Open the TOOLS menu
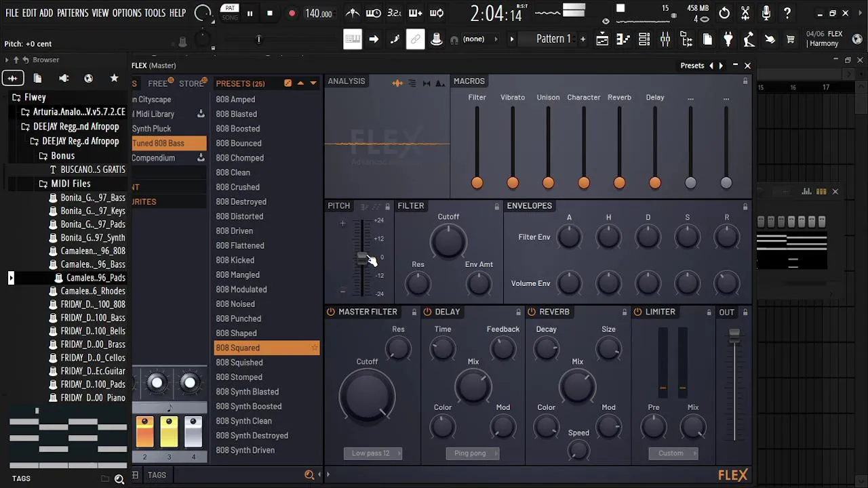Screen dimensions: 868x488 point(155,13)
